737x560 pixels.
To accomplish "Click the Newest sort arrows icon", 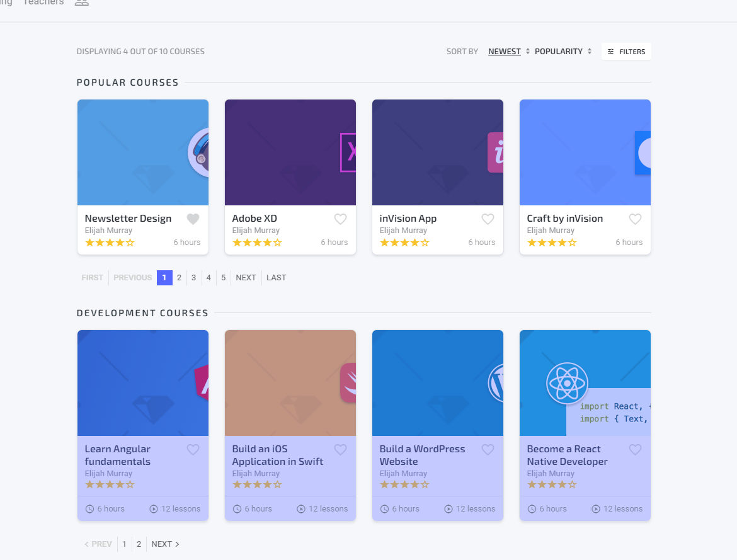I will [x=528, y=51].
